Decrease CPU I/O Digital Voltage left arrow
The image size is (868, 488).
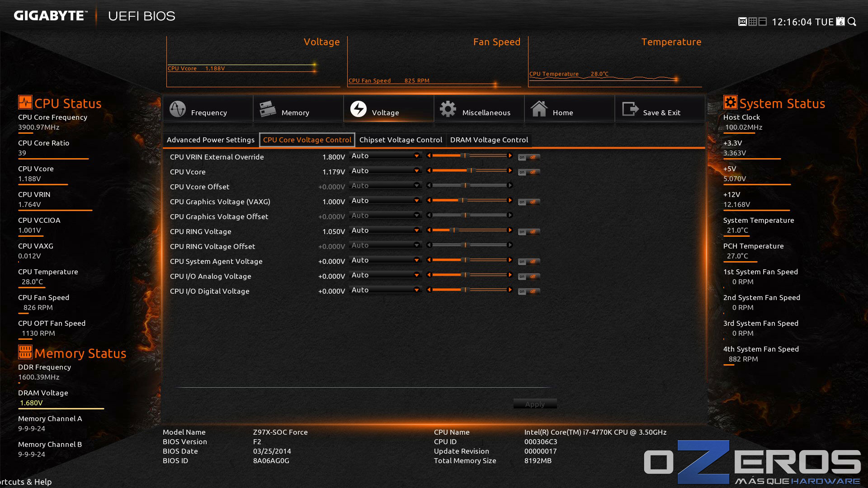point(429,290)
